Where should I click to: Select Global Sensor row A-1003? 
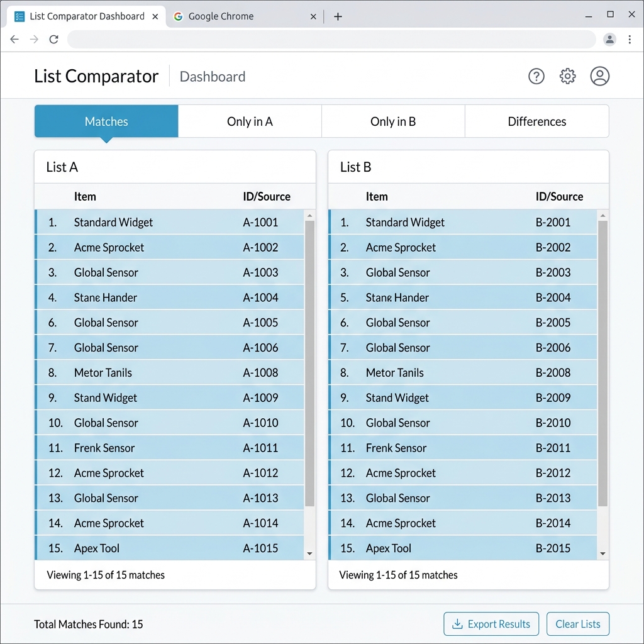[170, 272]
